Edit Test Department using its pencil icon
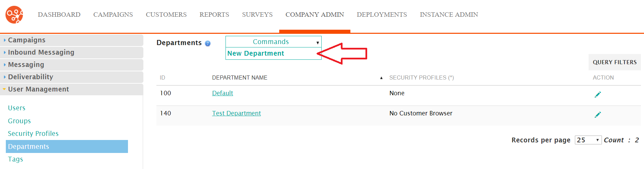The image size is (644, 169). [x=598, y=115]
